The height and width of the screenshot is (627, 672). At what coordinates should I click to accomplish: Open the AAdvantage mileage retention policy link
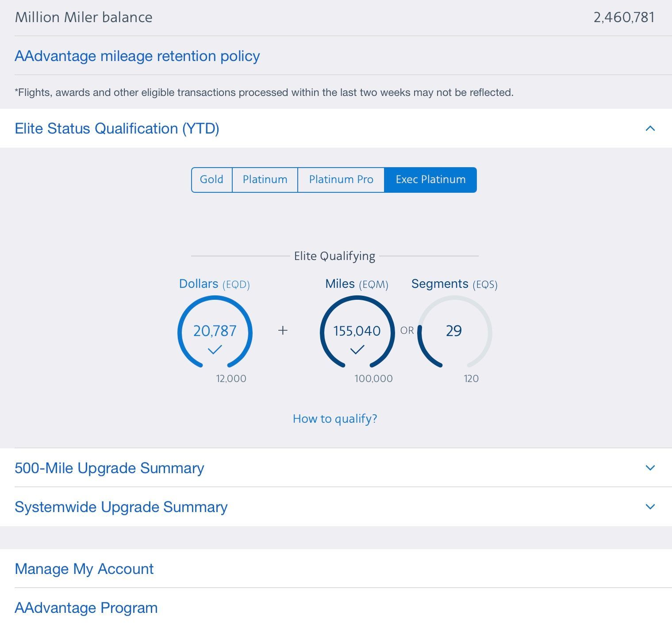pyautogui.click(x=137, y=56)
